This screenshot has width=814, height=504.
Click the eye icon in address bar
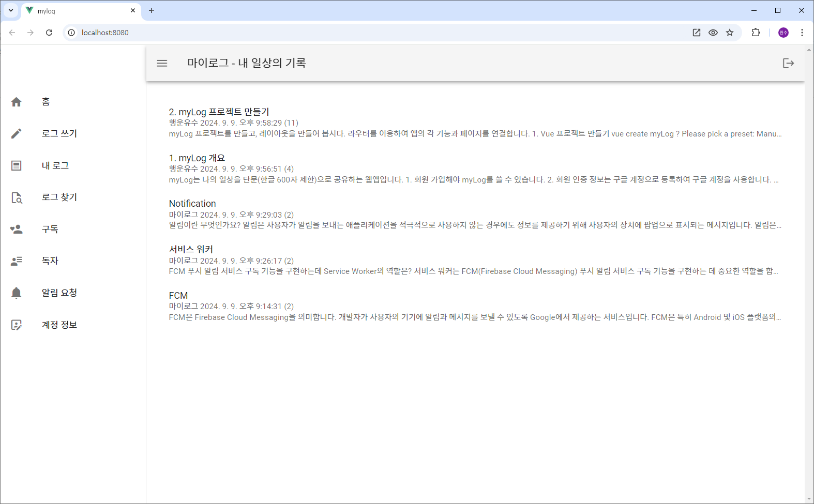tap(713, 33)
